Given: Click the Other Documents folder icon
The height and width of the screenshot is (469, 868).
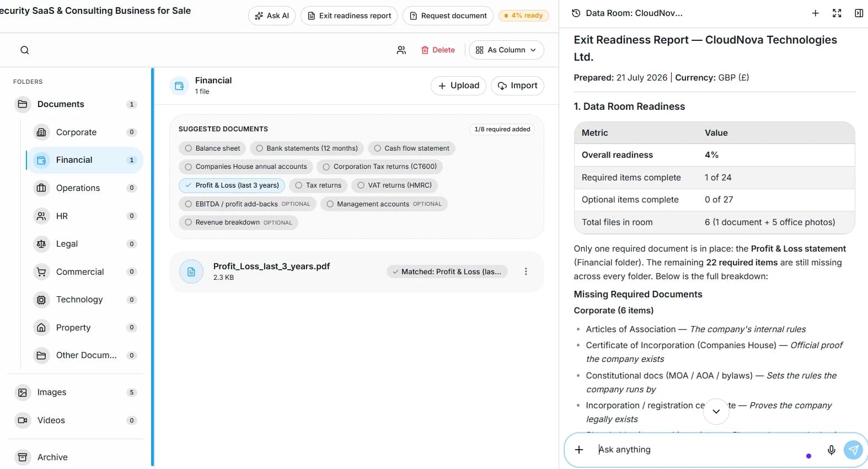Looking at the screenshot, I should [41, 355].
